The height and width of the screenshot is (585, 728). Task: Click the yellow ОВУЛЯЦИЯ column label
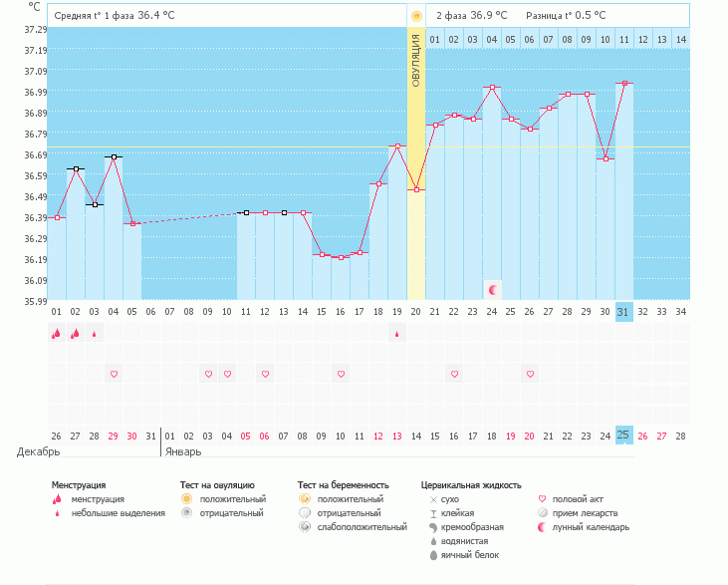click(x=416, y=60)
